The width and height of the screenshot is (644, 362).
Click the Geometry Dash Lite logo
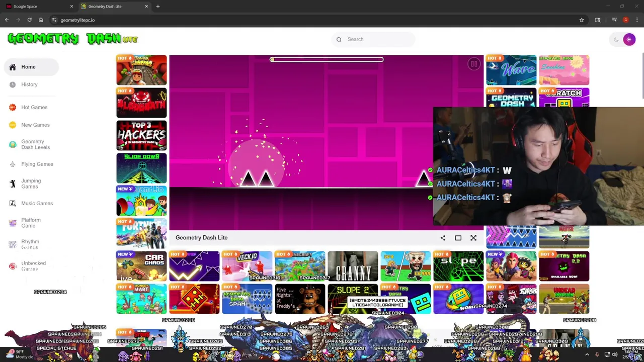click(73, 39)
